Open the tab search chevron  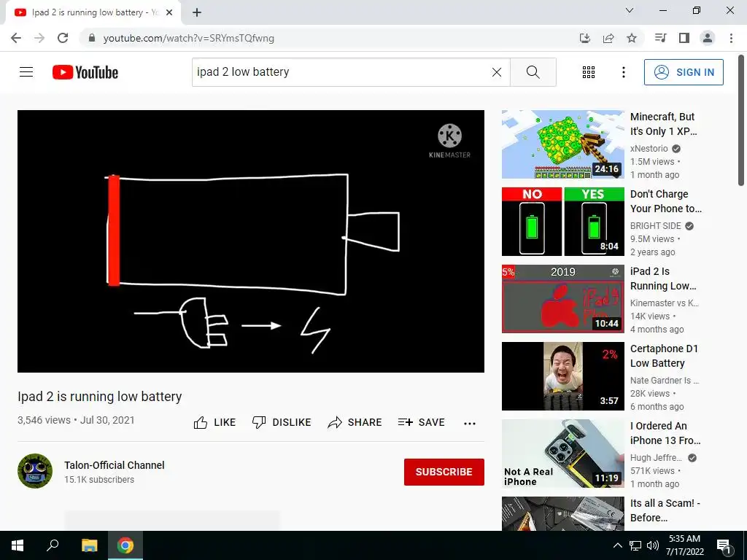coord(630,10)
